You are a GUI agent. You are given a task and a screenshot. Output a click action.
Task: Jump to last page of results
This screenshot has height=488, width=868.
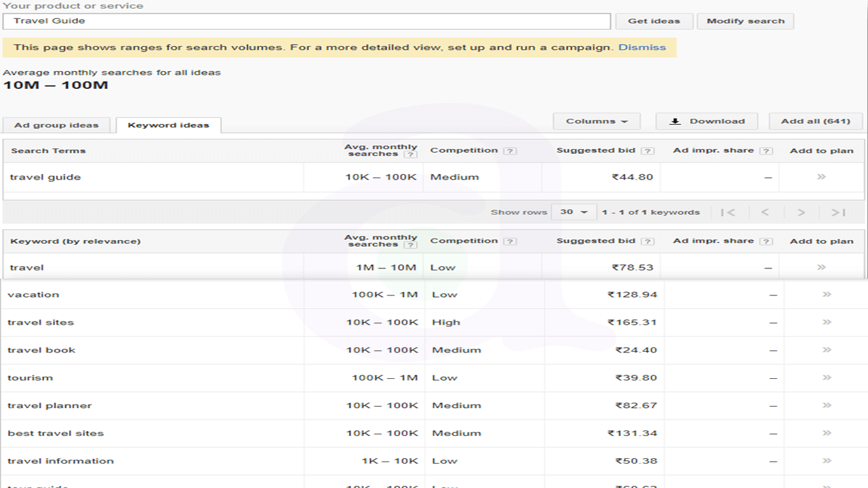click(838, 212)
